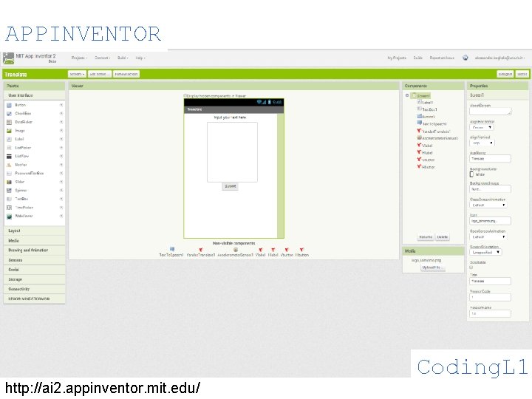
Task: Select the Slider icon in the palette
Action: click(x=9, y=182)
